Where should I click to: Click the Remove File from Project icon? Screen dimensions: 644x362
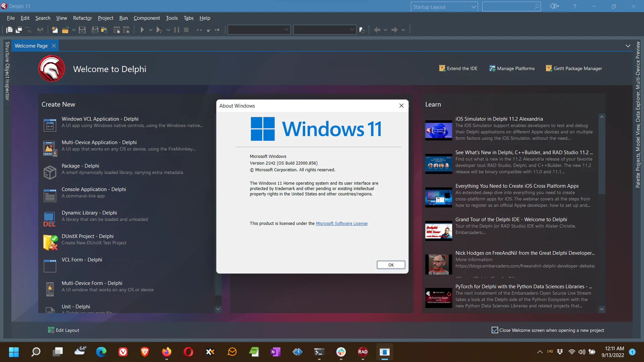point(126,30)
